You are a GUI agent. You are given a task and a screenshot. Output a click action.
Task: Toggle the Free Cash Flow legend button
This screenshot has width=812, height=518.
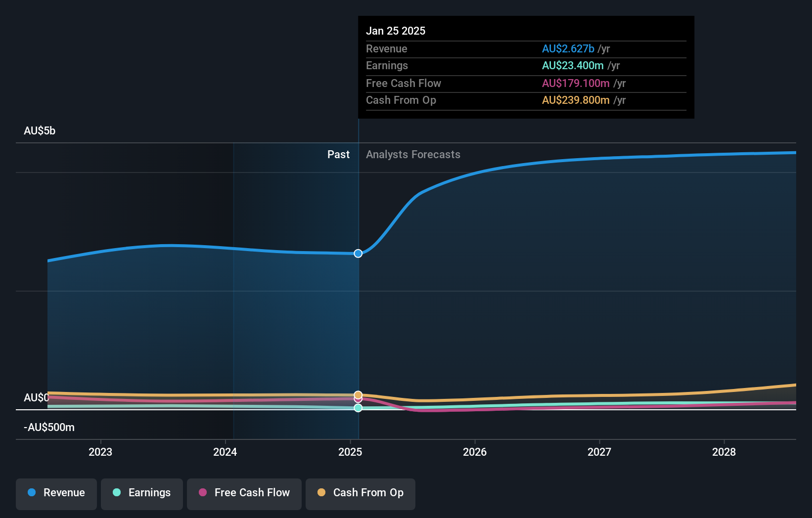(244, 494)
